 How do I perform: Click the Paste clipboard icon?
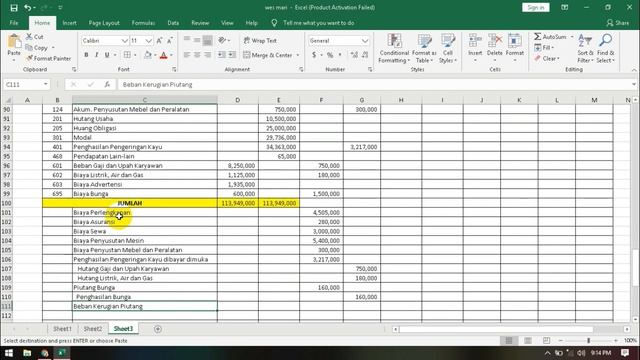(x=14, y=41)
